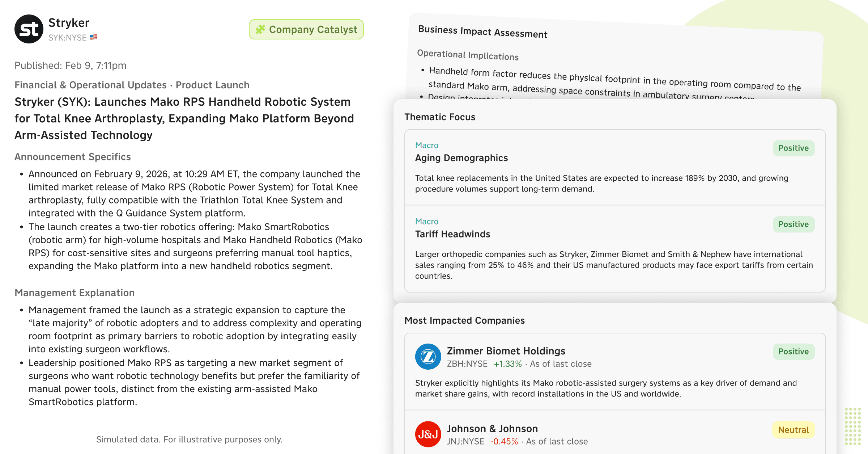Click the Macro label above Aging Demographics
Viewport: 868px width, 454px height.
(x=427, y=145)
